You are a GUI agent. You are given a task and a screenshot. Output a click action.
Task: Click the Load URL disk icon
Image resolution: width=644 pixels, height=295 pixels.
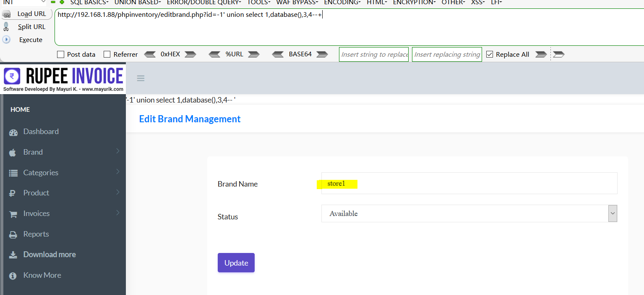6,14
